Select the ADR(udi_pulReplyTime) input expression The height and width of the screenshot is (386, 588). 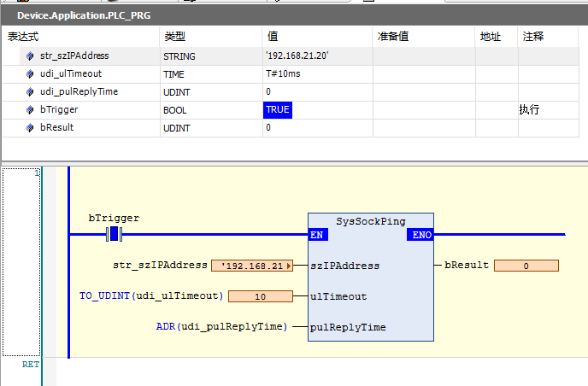221,327
